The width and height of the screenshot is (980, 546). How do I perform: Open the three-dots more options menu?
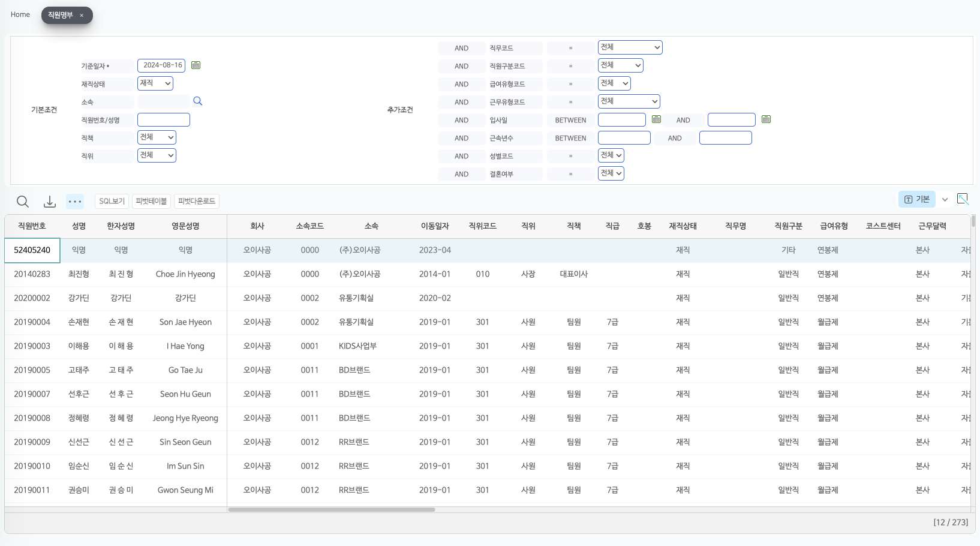[x=75, y=202]
